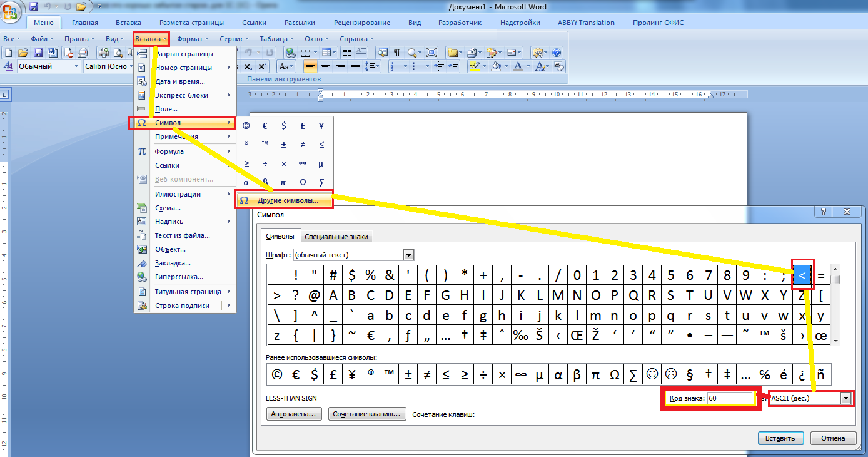Click the New document icon in toolbar
Screen dimensions: 868x457
pos(8,53)
